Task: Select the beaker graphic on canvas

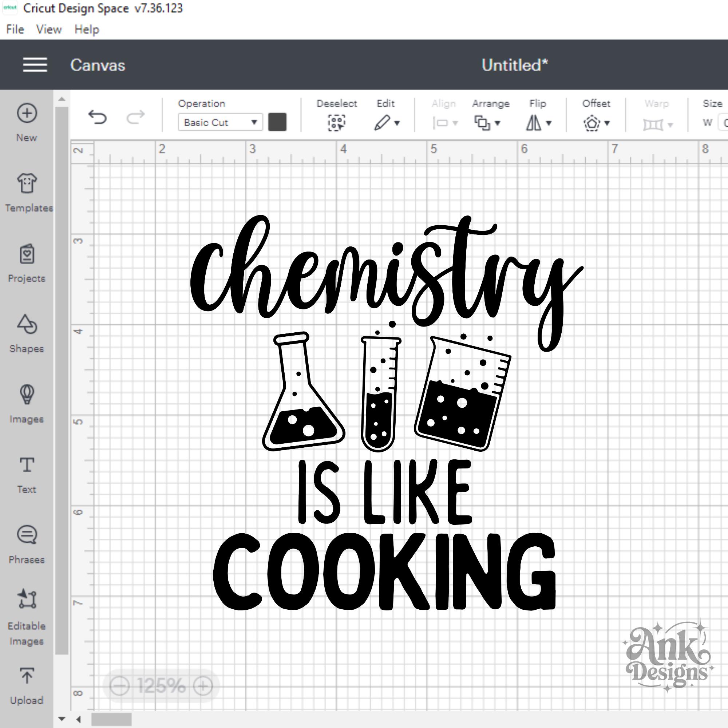Action: pos(463,392)
